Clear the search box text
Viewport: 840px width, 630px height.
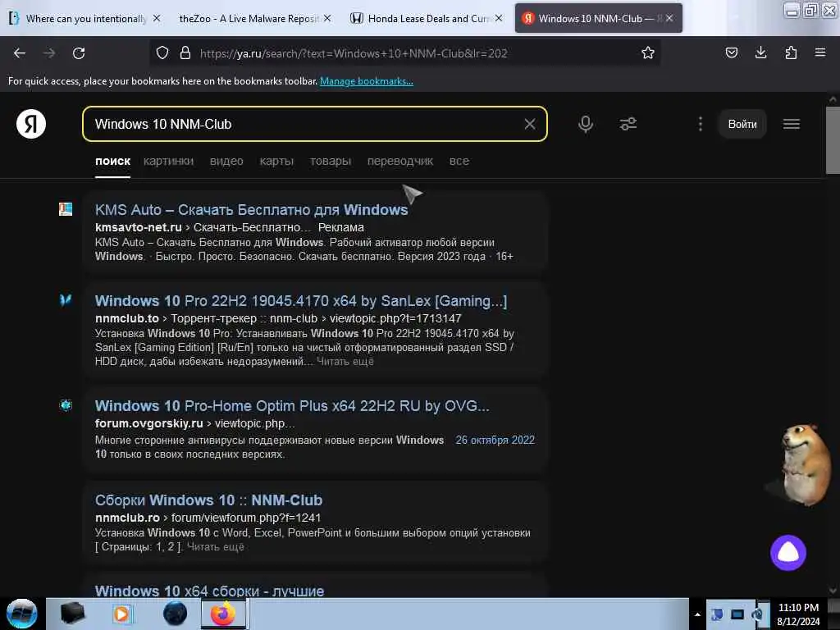point(530,125)
